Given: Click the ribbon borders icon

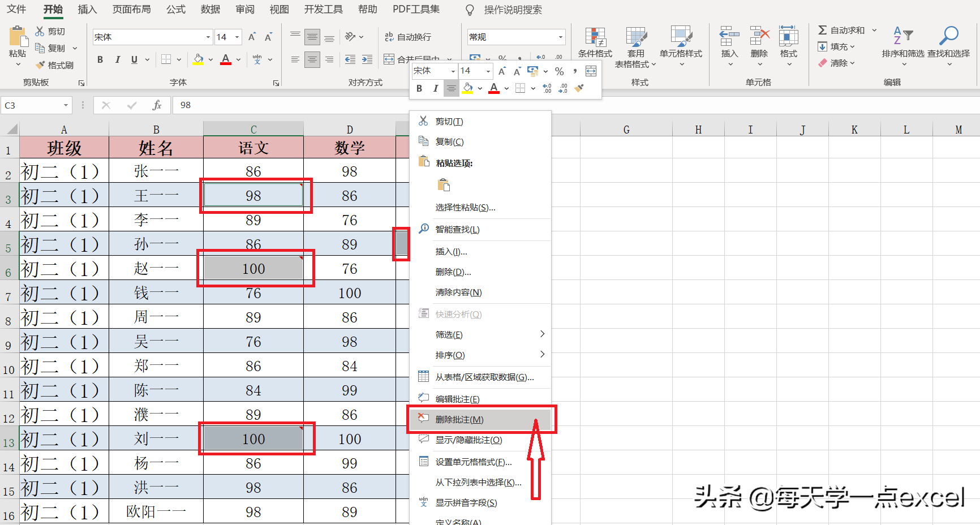Looking at the screenshot, I should 166,59.
